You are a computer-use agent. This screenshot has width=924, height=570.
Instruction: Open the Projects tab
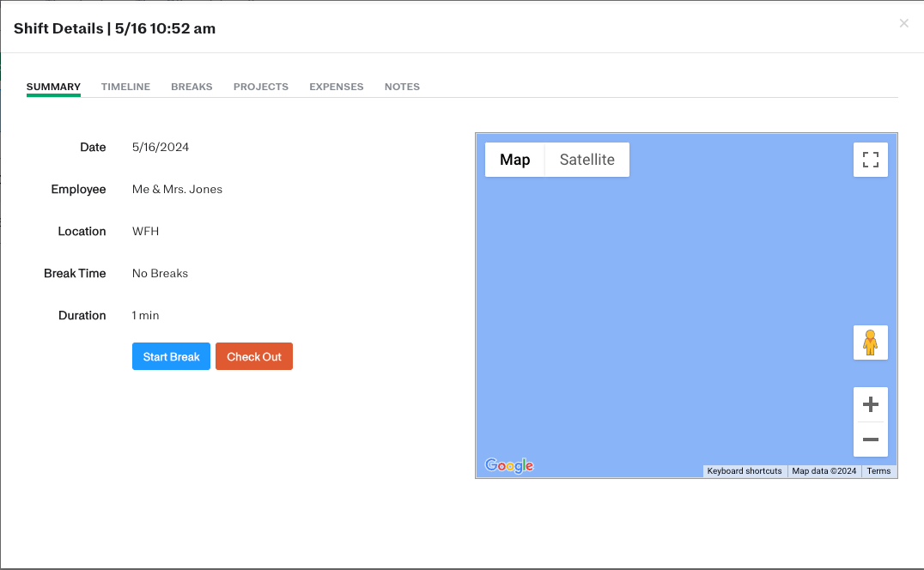click(261, 87)
